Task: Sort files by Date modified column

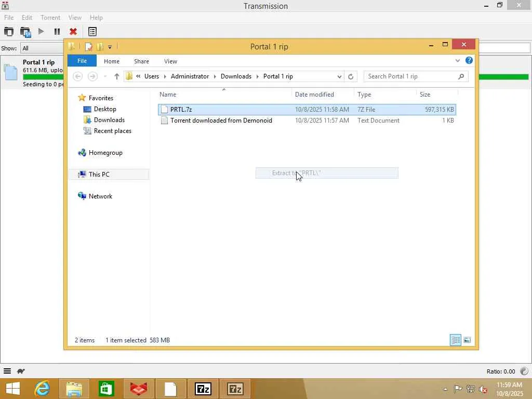Action: [322, 95]
